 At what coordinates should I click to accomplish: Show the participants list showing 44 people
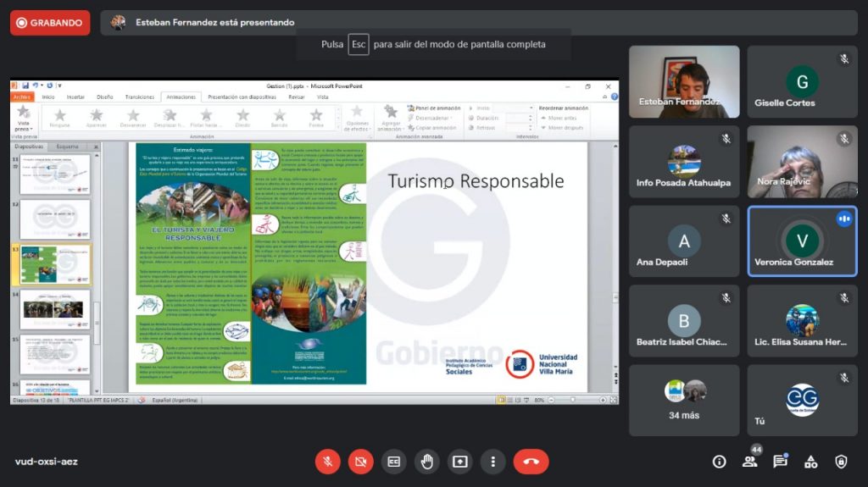pyautogui.click(x=749, y=462)
